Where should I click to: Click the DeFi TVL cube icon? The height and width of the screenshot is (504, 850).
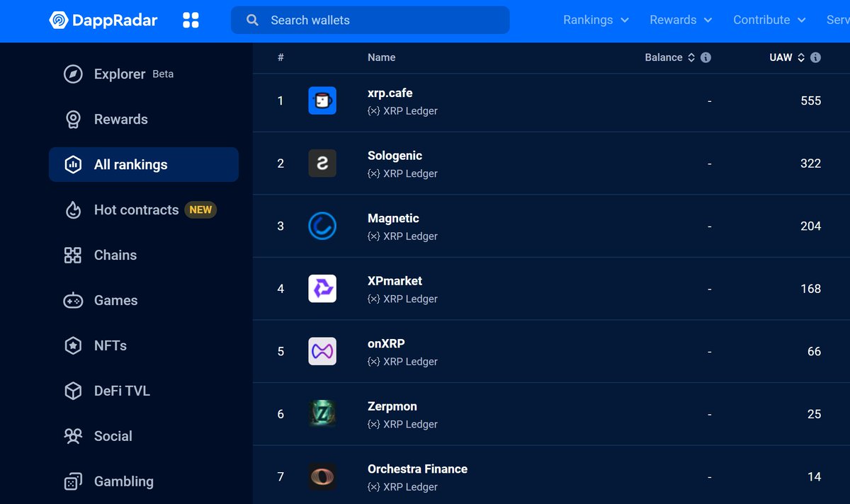click(x=73, y=391)
